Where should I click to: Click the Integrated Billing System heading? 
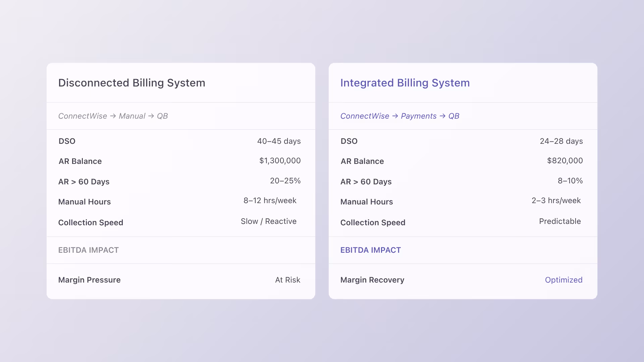pos(405,83)
